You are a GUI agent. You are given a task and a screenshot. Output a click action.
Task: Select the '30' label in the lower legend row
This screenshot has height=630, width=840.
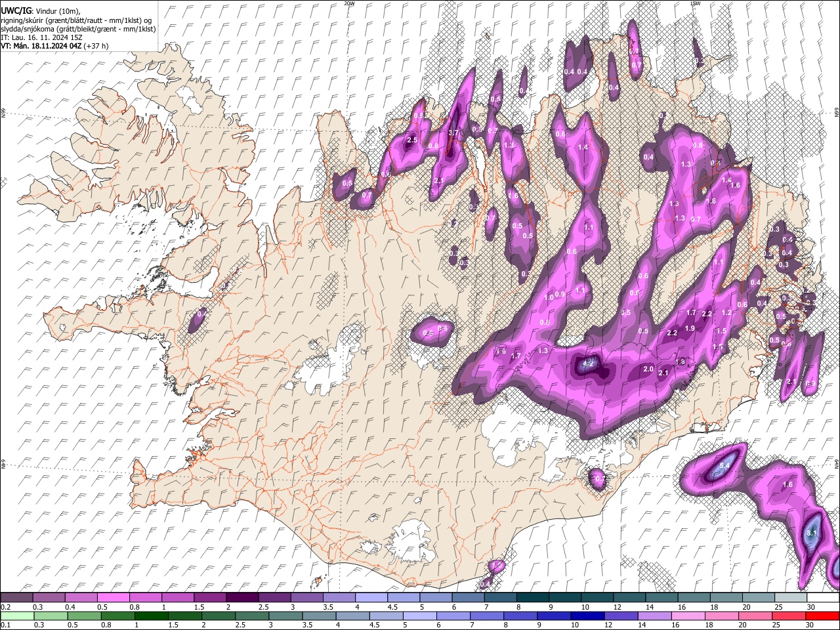(810, 625)
